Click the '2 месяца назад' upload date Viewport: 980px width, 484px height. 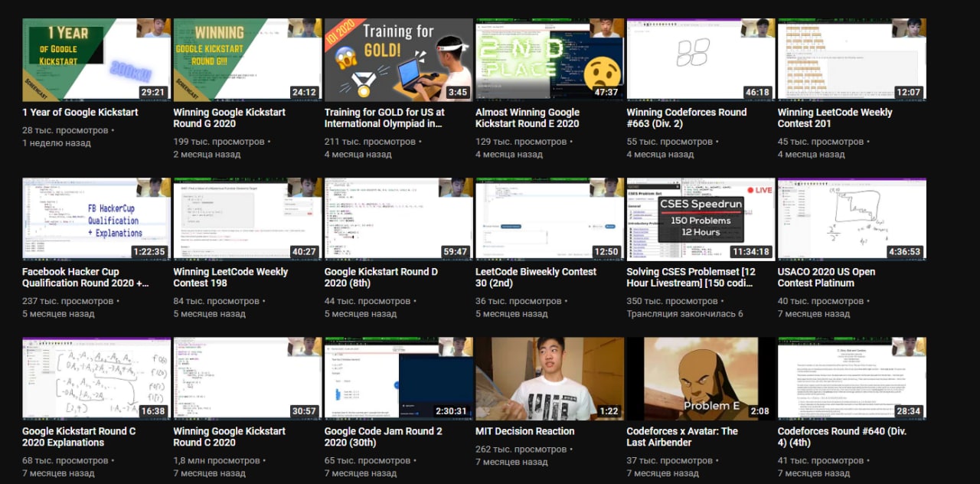pos(207,154)
